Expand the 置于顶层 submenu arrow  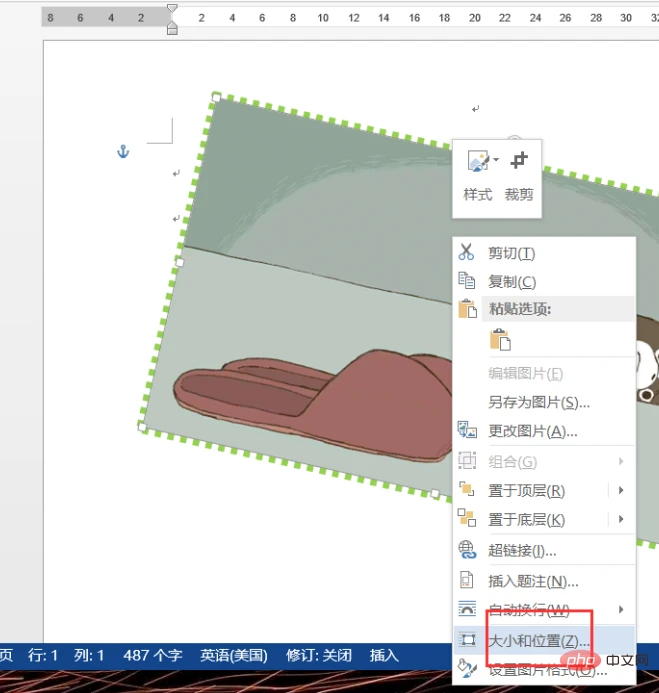click(x=621, y=490)
